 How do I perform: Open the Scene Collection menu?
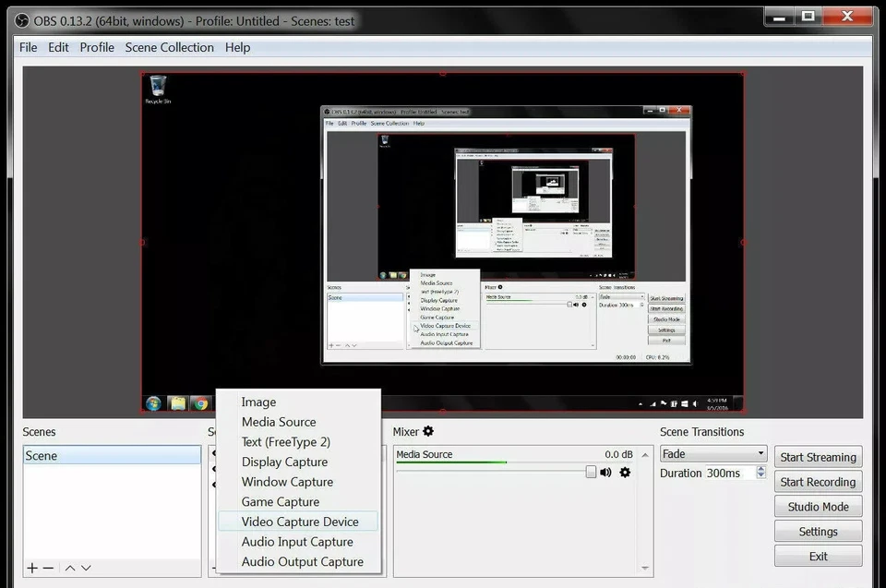coord(169,47)
